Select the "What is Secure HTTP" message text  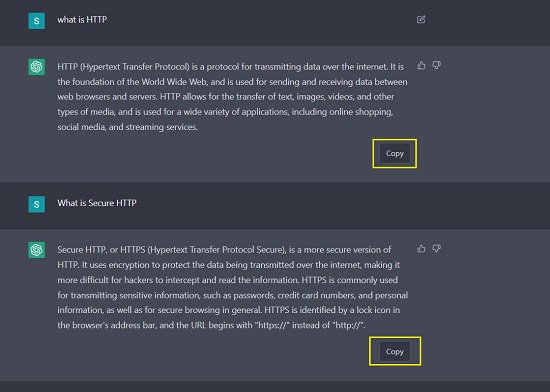pos(97,203)
